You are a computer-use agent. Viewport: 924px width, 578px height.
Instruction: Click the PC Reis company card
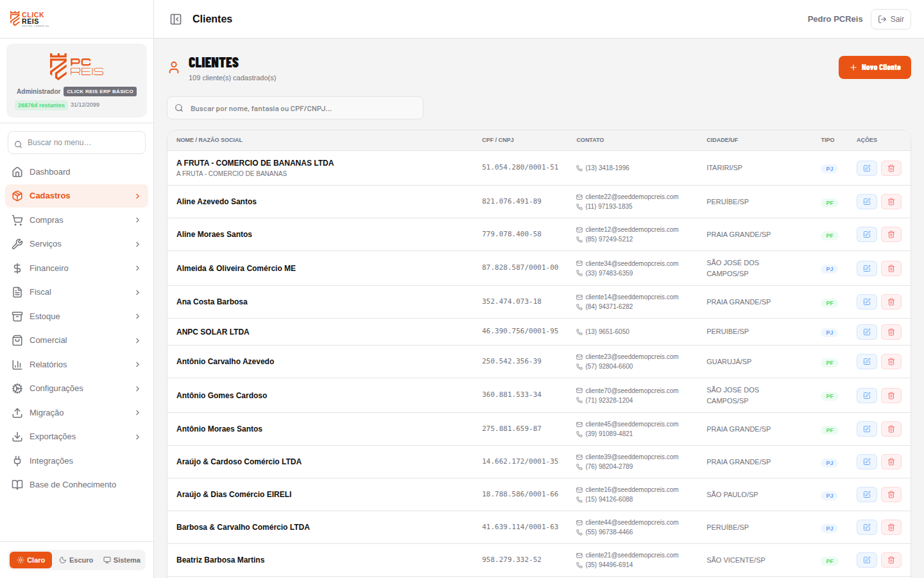pos(76,80)
